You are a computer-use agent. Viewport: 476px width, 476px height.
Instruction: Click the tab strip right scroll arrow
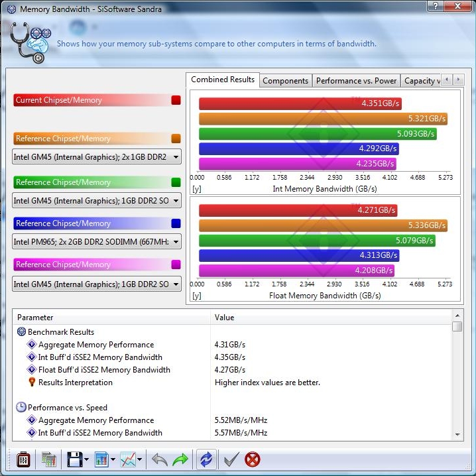[x=458, y=80]
